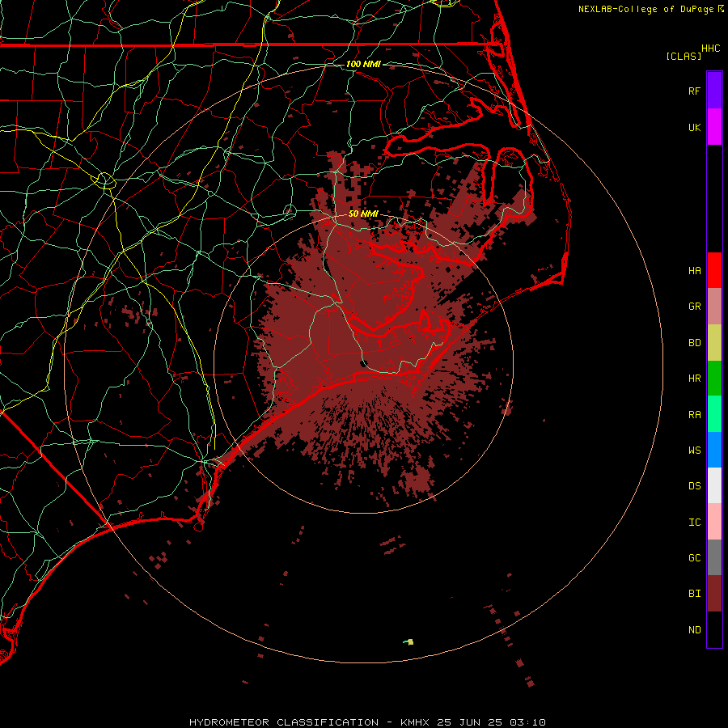Click the black ND legend swatch
728x728 pixels.
pyautogui.click(x=714, y=629)
